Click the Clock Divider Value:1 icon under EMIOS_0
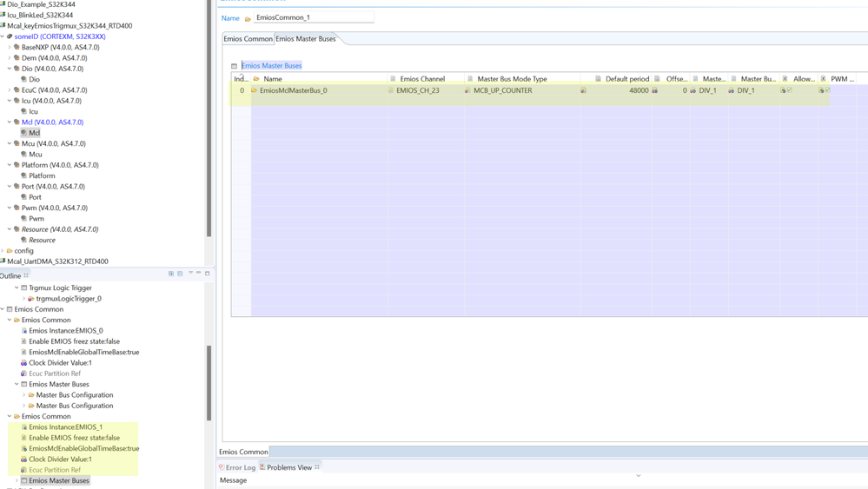The width and height of the screenshot is (868, 489). point(23,363)
